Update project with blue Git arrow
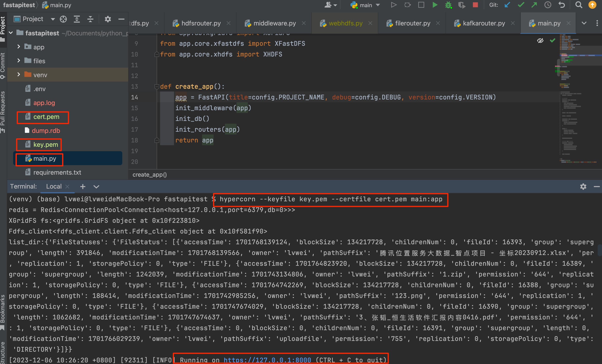 pos(507,5)
